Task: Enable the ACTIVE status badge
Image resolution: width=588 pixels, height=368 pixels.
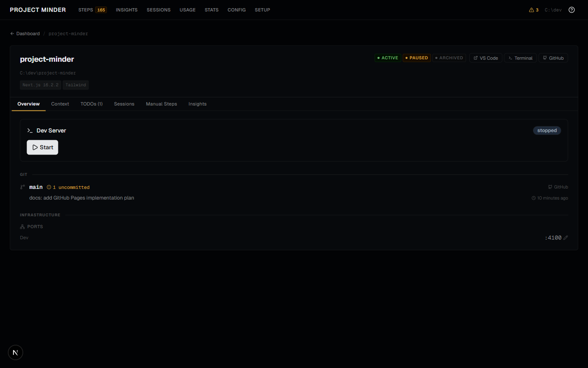Action: 387,58
